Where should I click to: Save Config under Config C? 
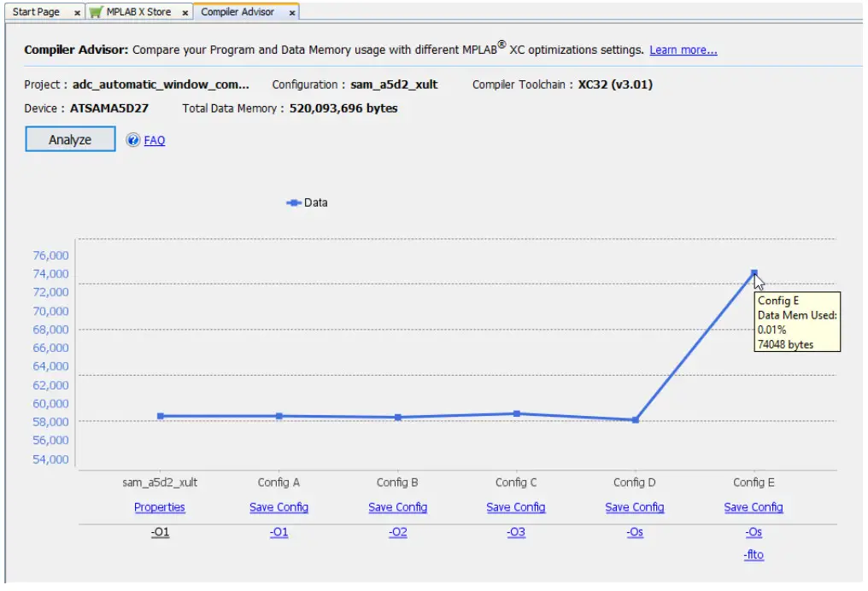(516, 507)
